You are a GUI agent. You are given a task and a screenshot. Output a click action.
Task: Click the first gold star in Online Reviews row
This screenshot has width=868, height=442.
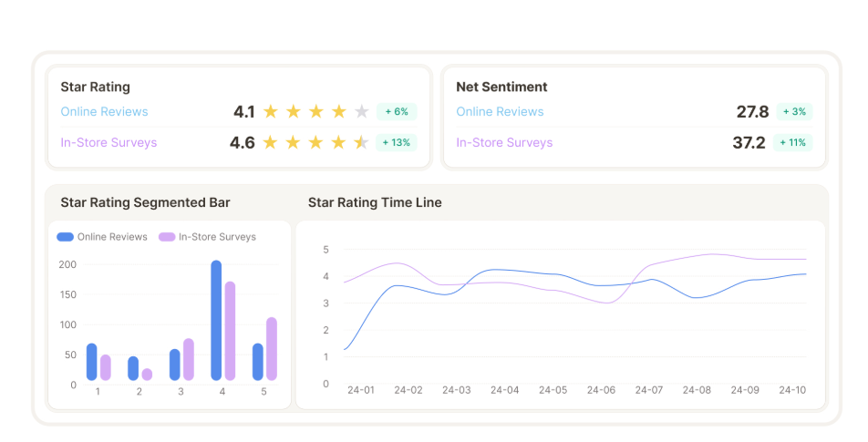tap(271, 112)
